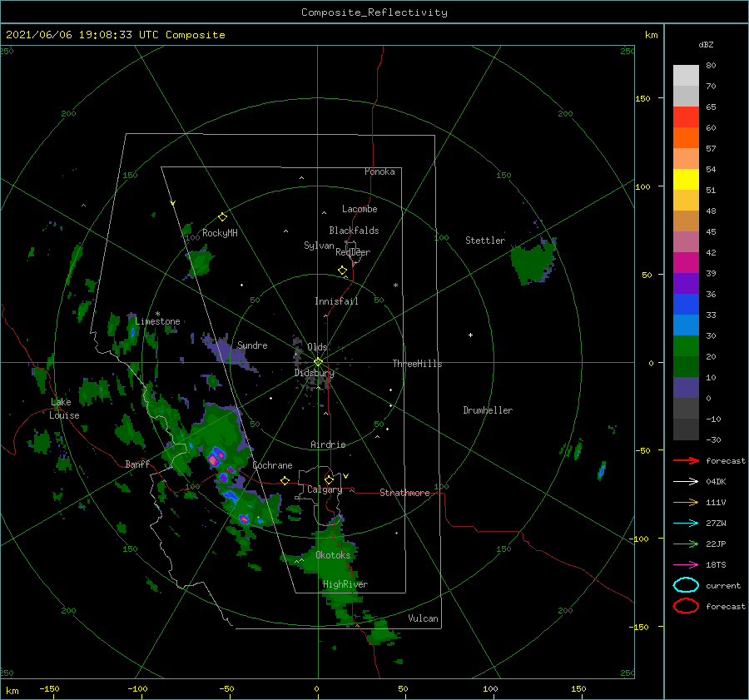Click the white plus marker north of Drumheller
This screenshot has width=749, height=700.
tap(470, 335)
